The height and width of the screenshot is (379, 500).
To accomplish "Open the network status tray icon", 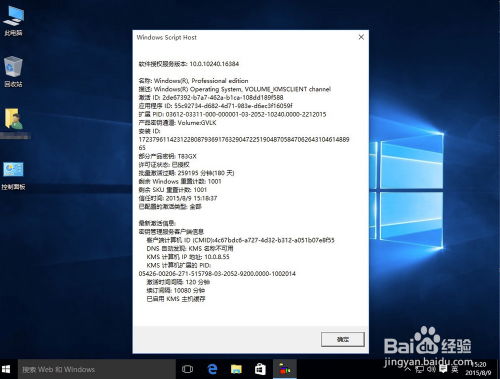I will tap(419, 369).
